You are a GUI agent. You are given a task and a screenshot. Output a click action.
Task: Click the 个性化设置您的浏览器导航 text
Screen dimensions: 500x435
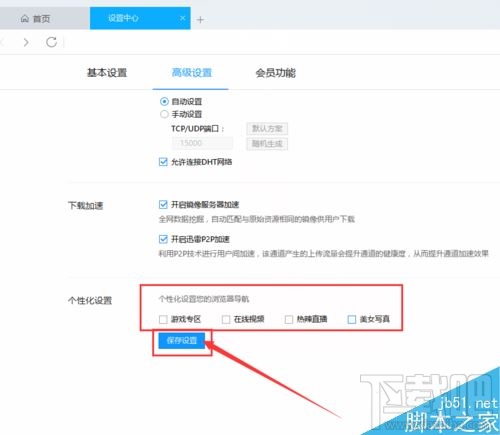pyautogui.click(x=204, y=299)
